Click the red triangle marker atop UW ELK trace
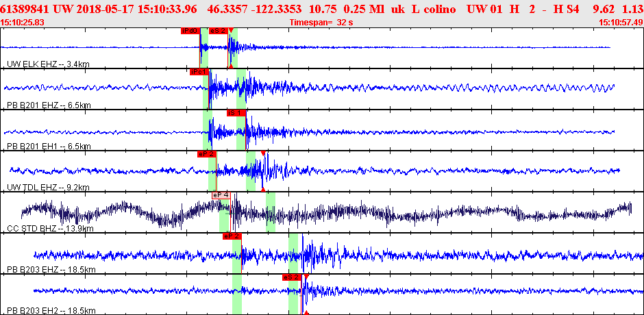This screenshot has width=644, height=315. pyautogui.click(x=232, y=31)
